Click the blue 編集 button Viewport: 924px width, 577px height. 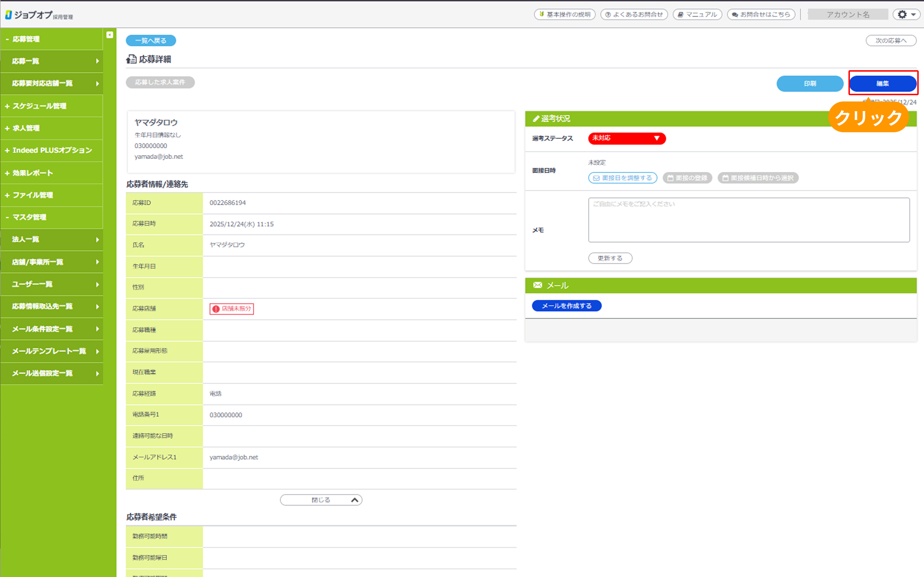[882, 84]
